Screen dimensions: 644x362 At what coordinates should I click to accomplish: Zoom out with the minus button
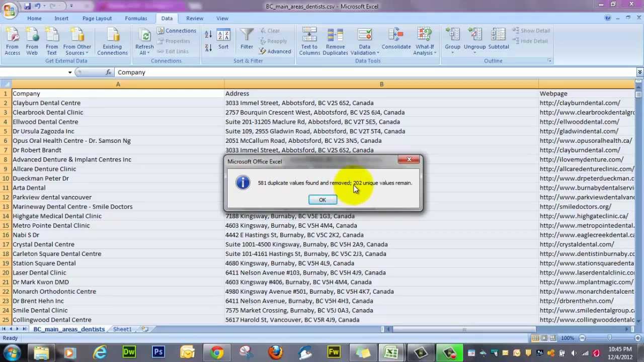(x=582, y=338)
